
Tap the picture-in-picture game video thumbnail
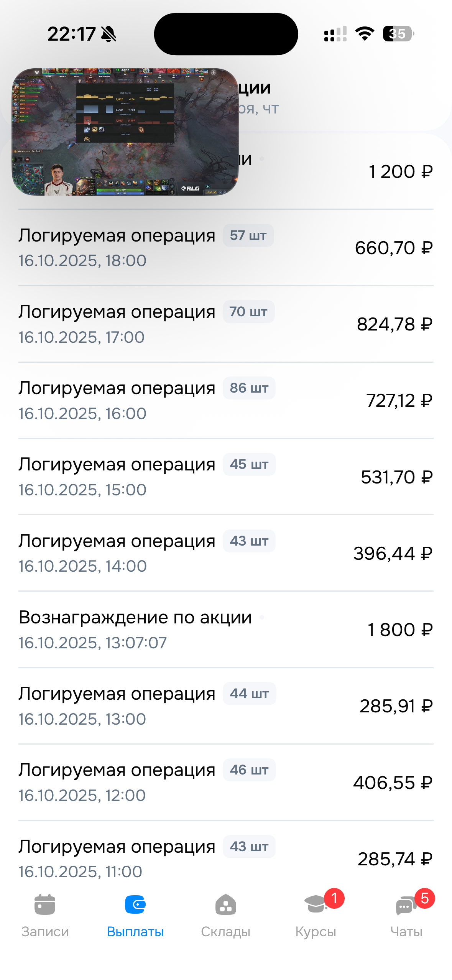[125, 132]
